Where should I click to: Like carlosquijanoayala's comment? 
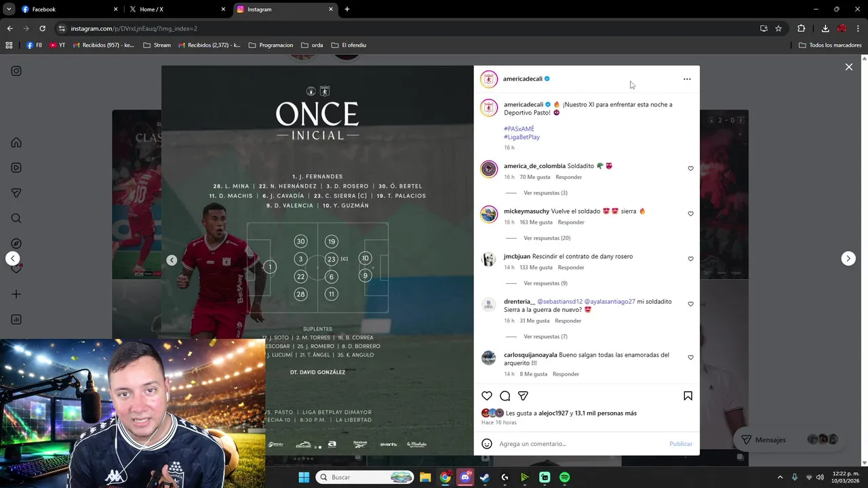pyautogui.click(x=691, y=358)
